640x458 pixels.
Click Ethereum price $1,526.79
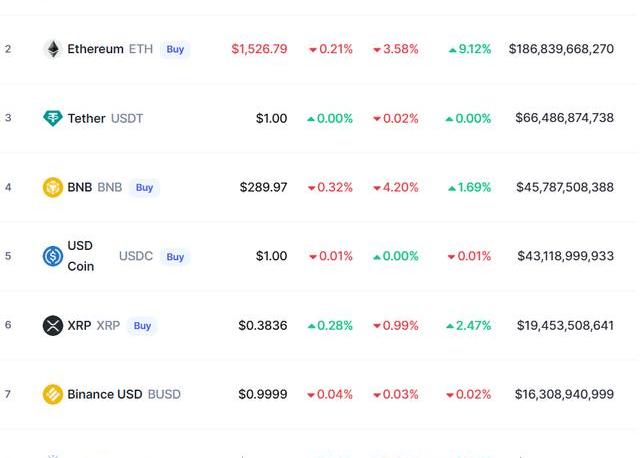259,49
